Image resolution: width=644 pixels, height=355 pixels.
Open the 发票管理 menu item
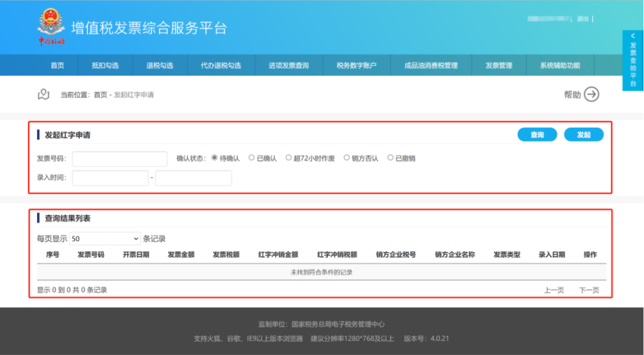(499, 66)
